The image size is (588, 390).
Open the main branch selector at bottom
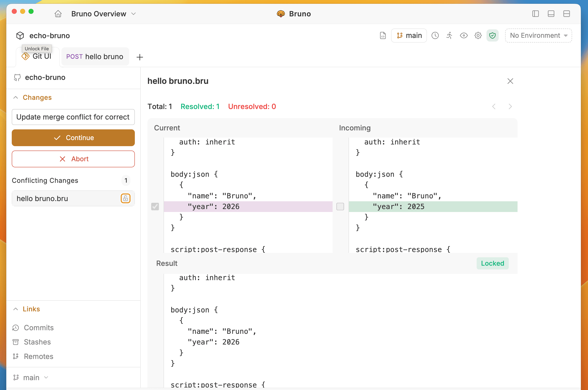31,378
